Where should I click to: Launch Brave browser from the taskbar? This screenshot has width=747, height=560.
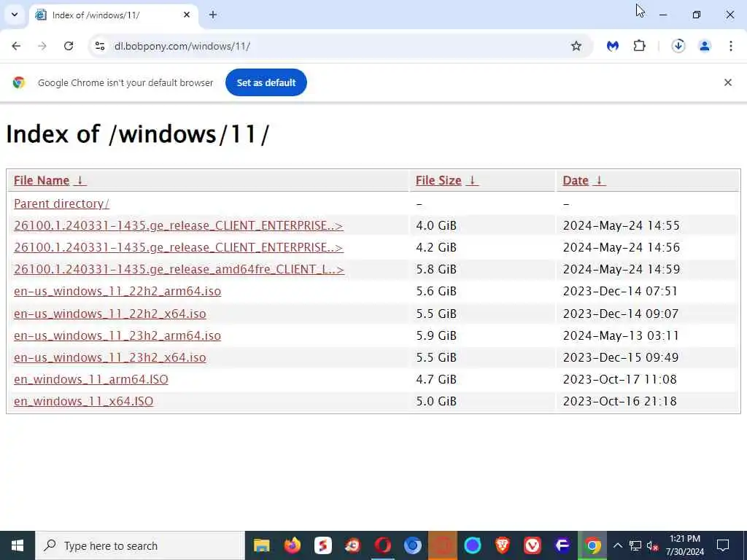503,545
